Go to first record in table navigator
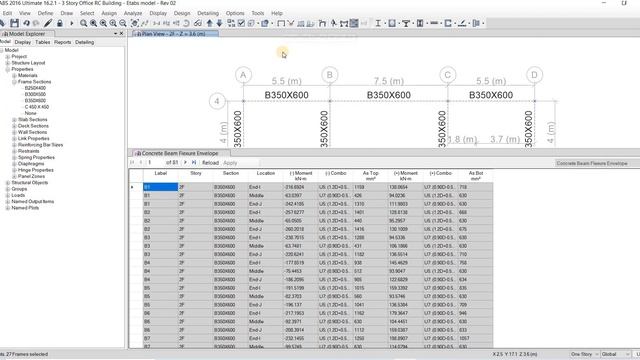 (132, 162)
